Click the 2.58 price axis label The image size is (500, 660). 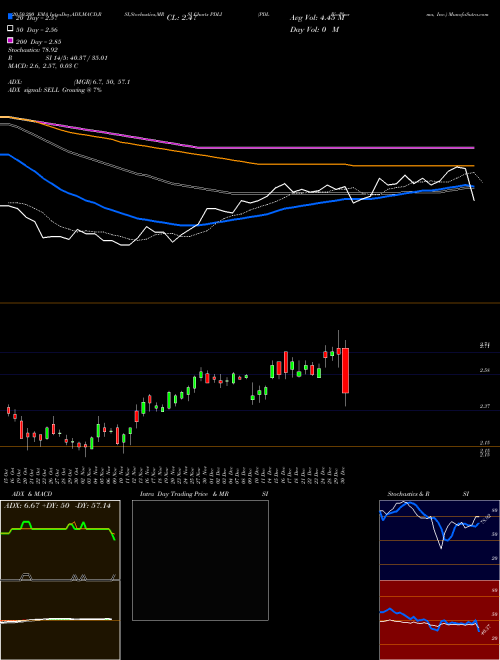click(485, 370)
